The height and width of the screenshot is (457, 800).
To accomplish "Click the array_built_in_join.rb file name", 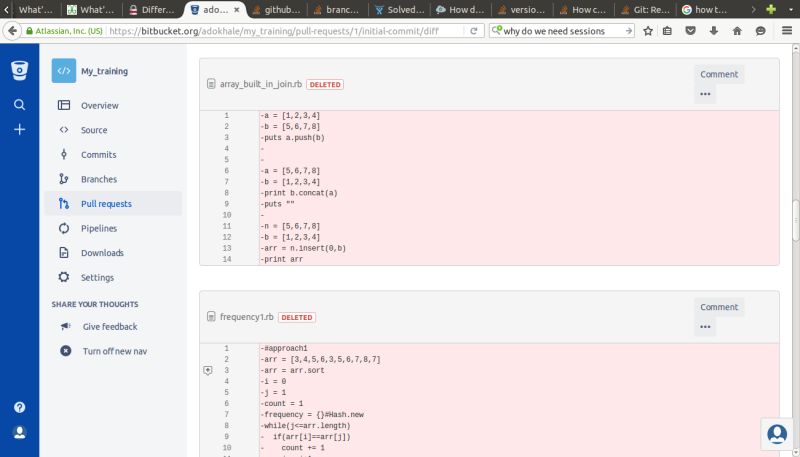I will (261, 84).
